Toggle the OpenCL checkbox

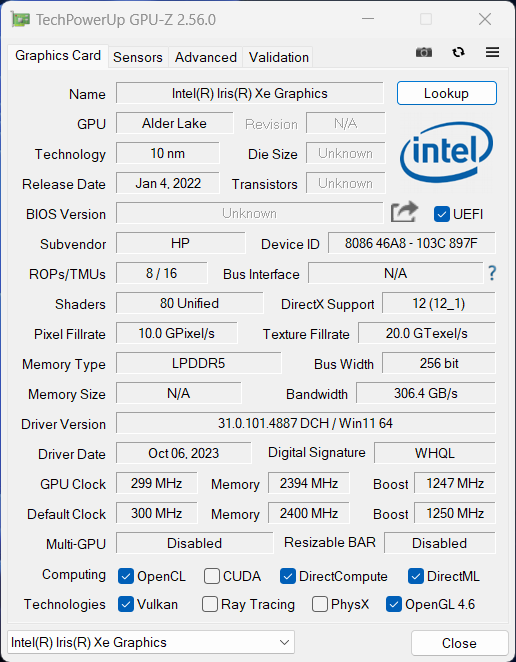(x=126, y=576)
